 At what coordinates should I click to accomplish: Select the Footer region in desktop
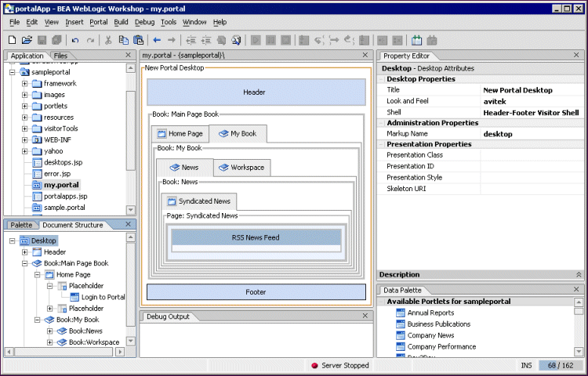pos(256,292)
